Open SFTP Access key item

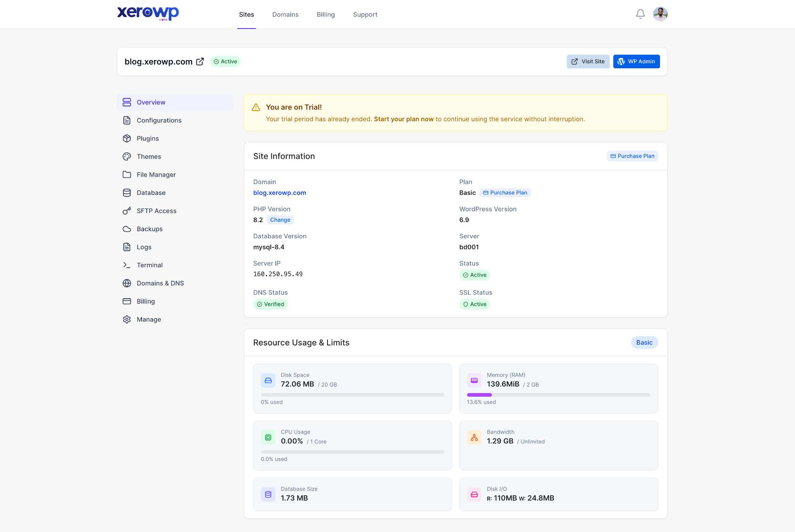pos(156,211)
